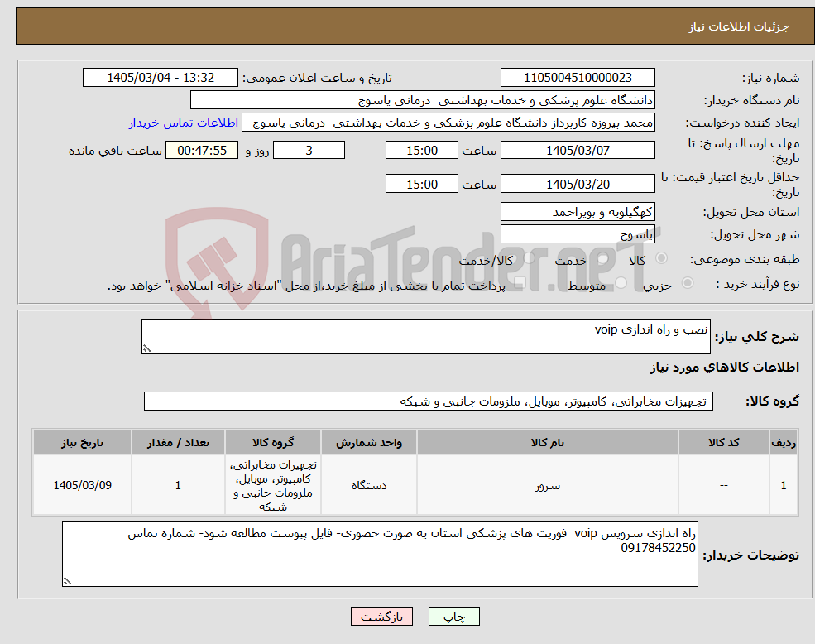Click the delivery province field کهگیلویه و بویراحمد
Screen dimensions: 815x644
(x=578, y=212)
